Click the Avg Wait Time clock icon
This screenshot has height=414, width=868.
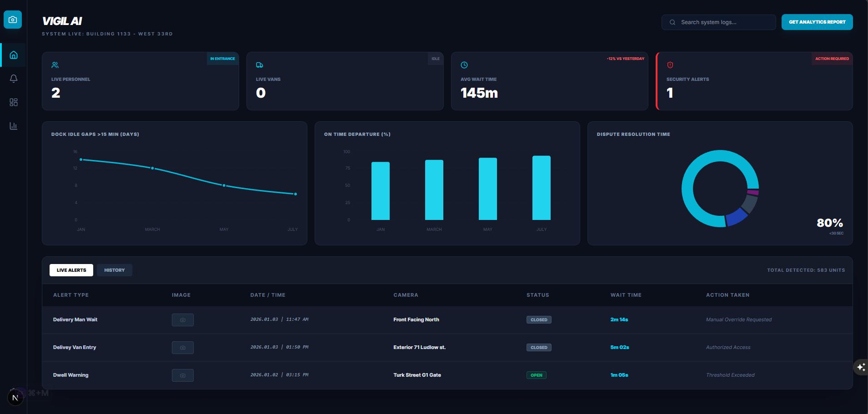(x=464, y=65)
